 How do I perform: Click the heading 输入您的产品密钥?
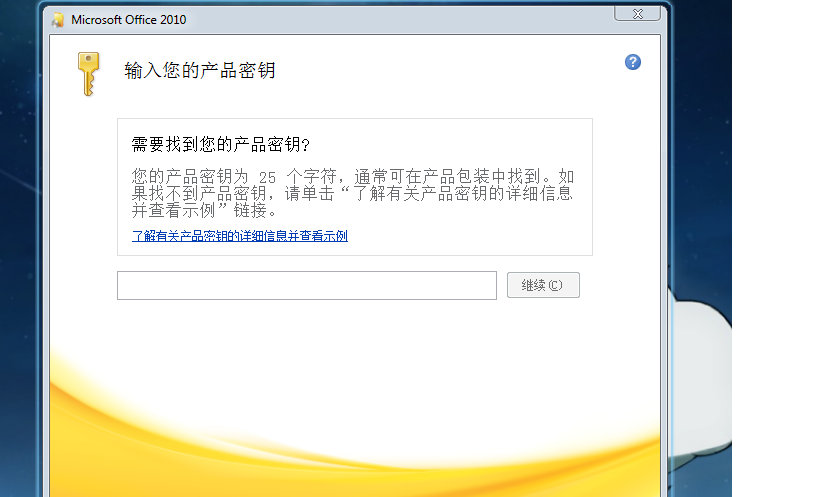(x=200, y=70)
